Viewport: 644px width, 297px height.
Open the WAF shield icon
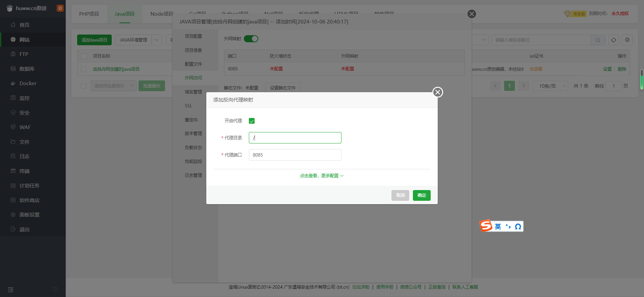point(13,127)
